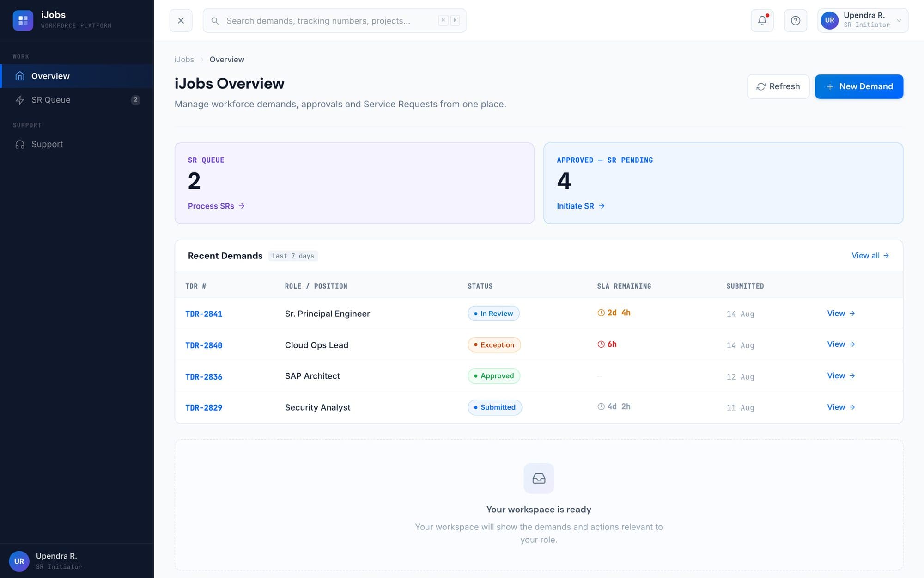The image size is (924, 578).
Task: Click the Submitted status badge
Action: click(x=495, y=407)
